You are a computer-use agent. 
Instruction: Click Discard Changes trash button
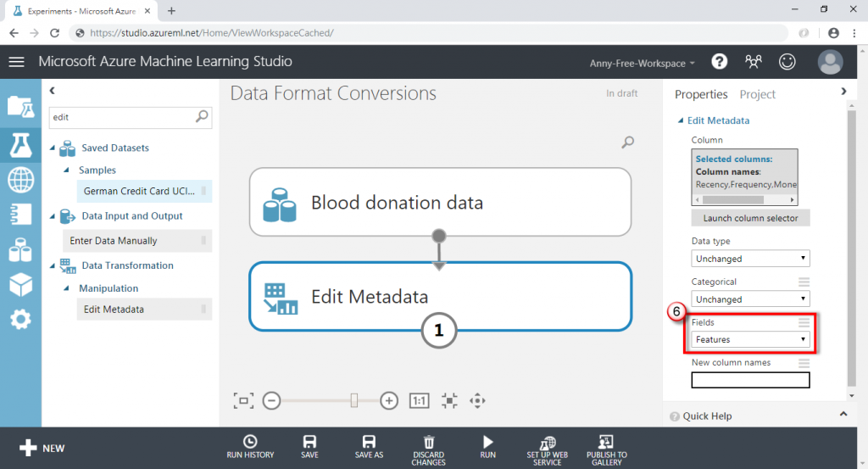[x=428, y=450]
